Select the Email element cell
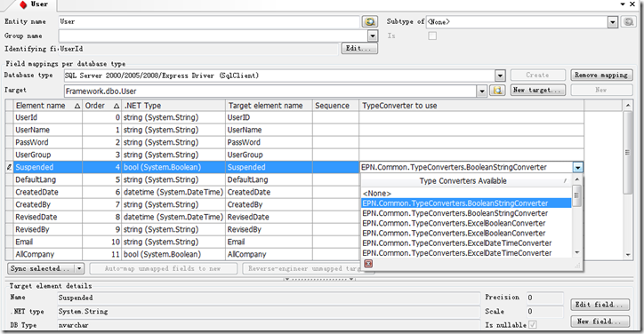644x334 pixels. 48,242
